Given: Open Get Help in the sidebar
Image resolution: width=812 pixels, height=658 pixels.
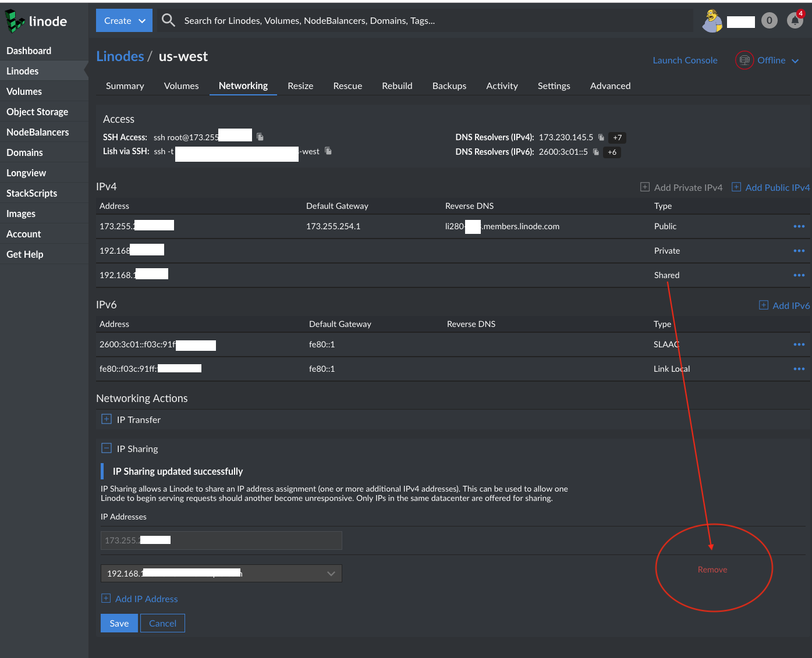Looking at the screenshot, I should (44, 254).
